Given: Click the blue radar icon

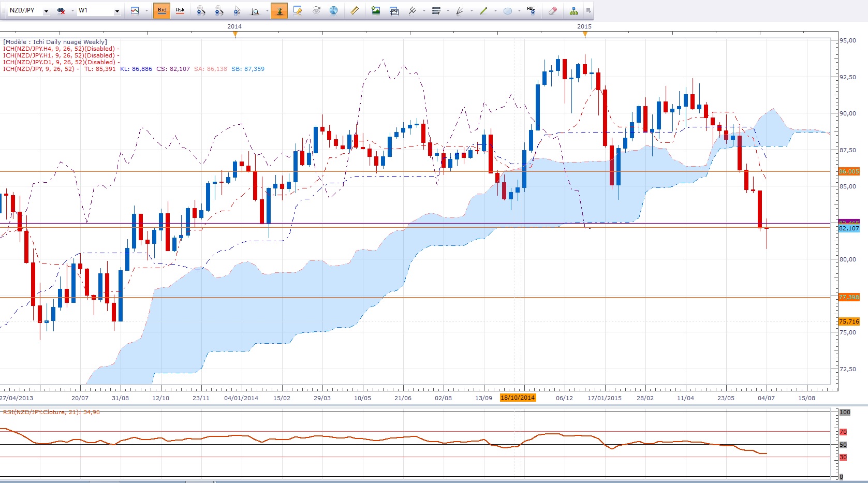Looking at the screenshot, I should [334, 10].
